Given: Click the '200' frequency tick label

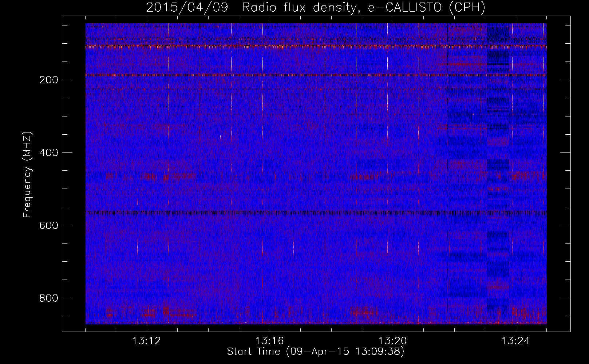Looking at the screenshot, I should (x=48, y=80).
